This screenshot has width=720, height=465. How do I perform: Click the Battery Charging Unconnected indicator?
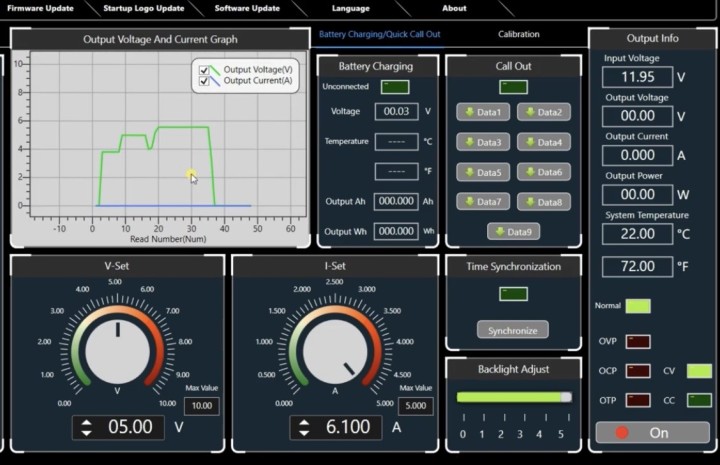pos(393,87)
